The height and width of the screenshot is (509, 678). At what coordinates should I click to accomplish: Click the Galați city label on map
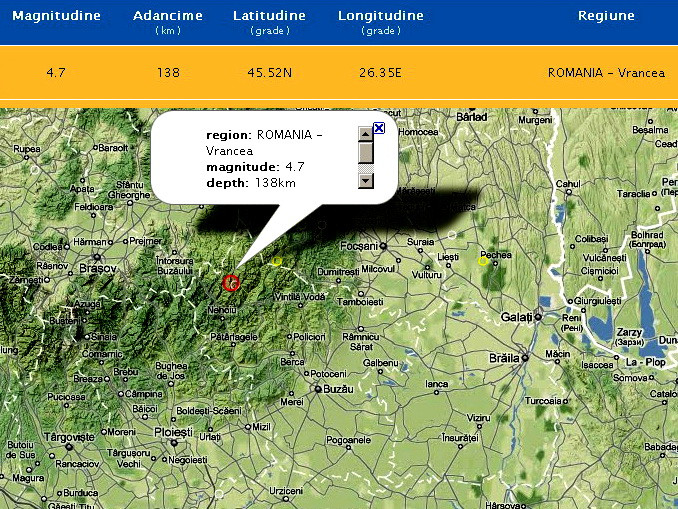[x=516, y=317]
